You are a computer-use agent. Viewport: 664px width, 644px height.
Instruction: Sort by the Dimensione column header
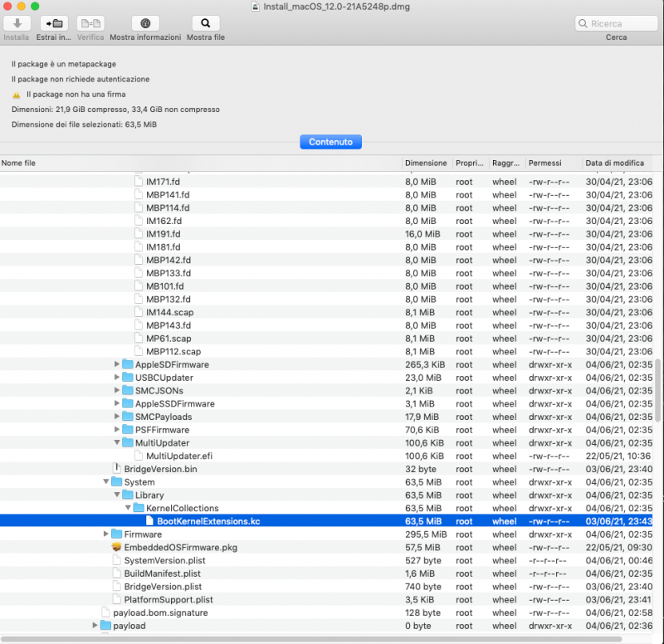click(426, 163)
